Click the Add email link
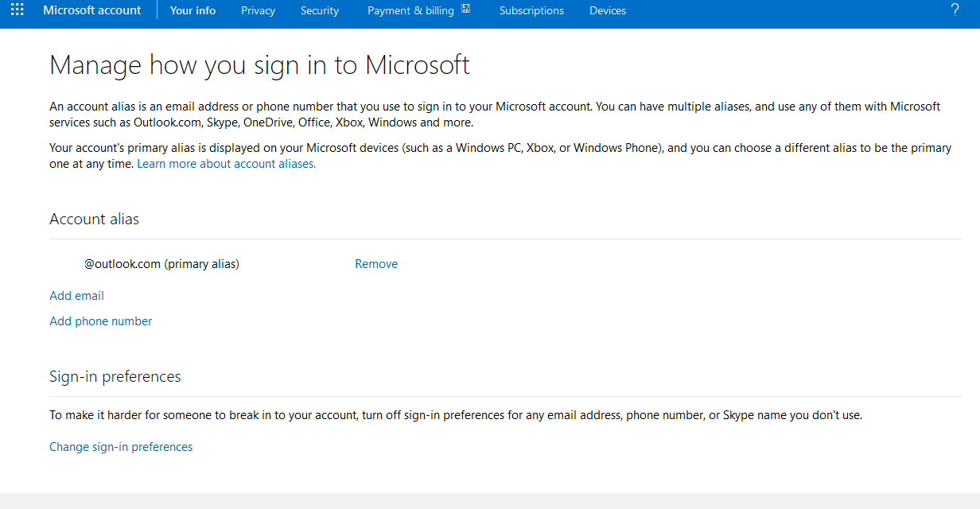Viewport: 980px width, 509px height. tap(76, 296)
